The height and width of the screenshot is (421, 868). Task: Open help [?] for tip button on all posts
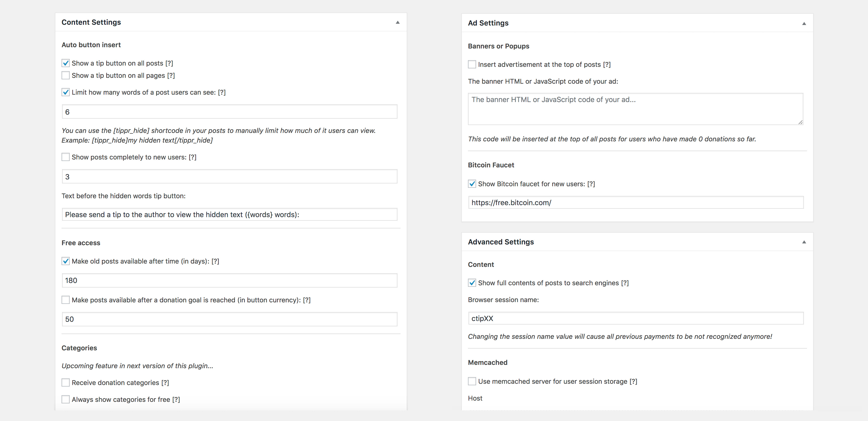point(169,63)
